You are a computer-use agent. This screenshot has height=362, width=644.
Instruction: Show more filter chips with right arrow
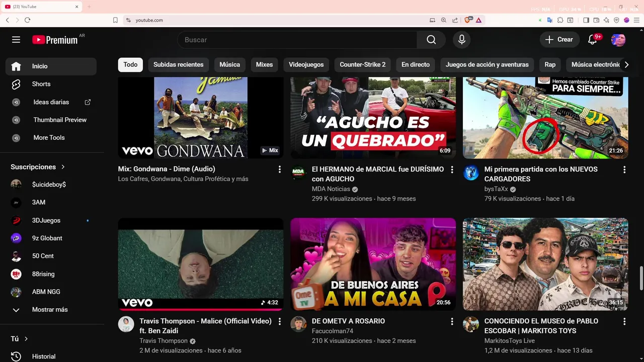click(x=626, y=65)
